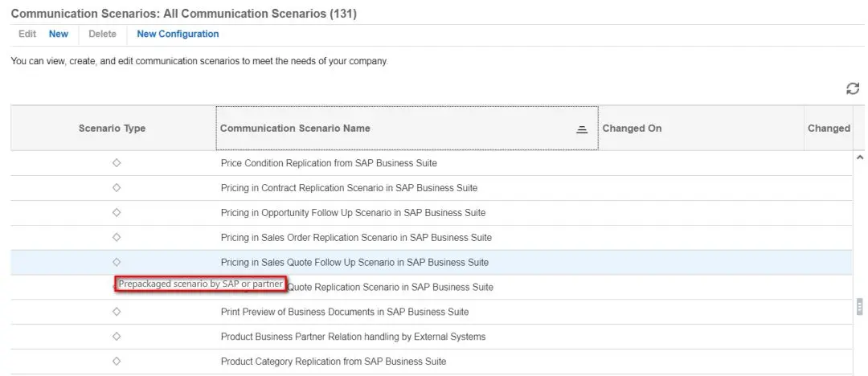Open sort options icon in Communication Scenario Name header

[x=581, y=129]
